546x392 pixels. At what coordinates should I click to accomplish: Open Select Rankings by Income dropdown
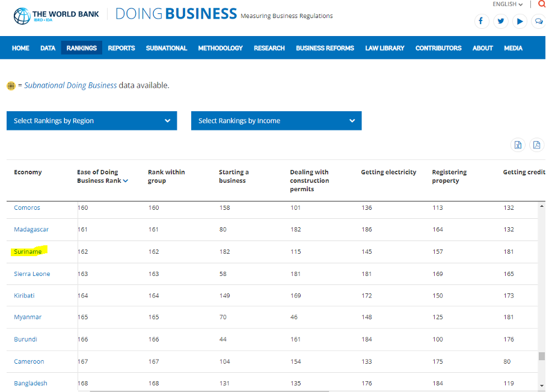pos(276,121)
